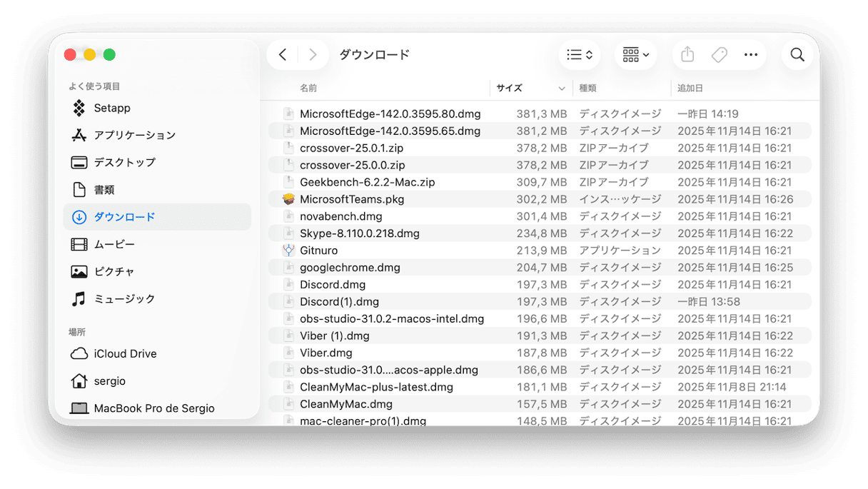Navigate back using the back arrow

[282, 54]
